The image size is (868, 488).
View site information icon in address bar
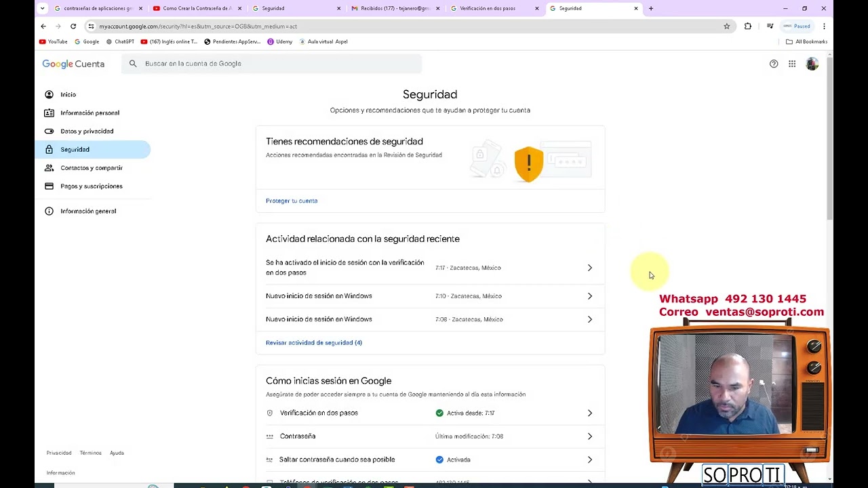[x=91, y=26]
